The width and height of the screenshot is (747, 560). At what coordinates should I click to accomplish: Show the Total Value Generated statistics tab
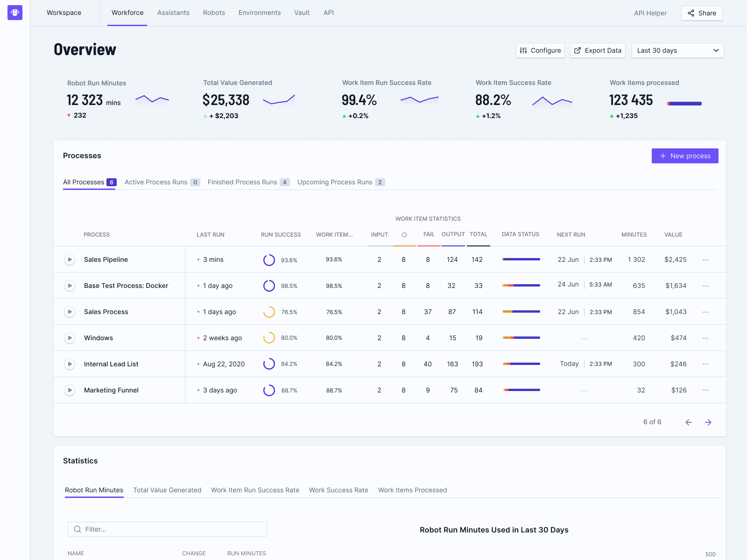click(167, 490)
